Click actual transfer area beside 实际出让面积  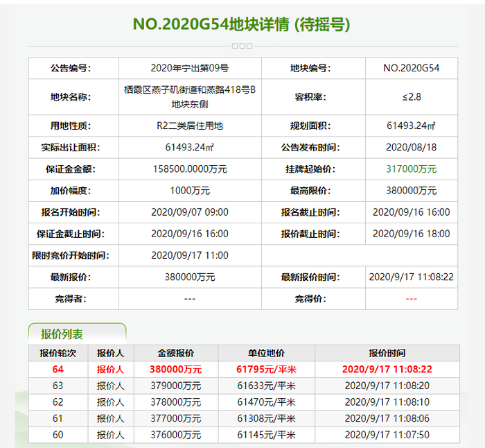point(190,148)
